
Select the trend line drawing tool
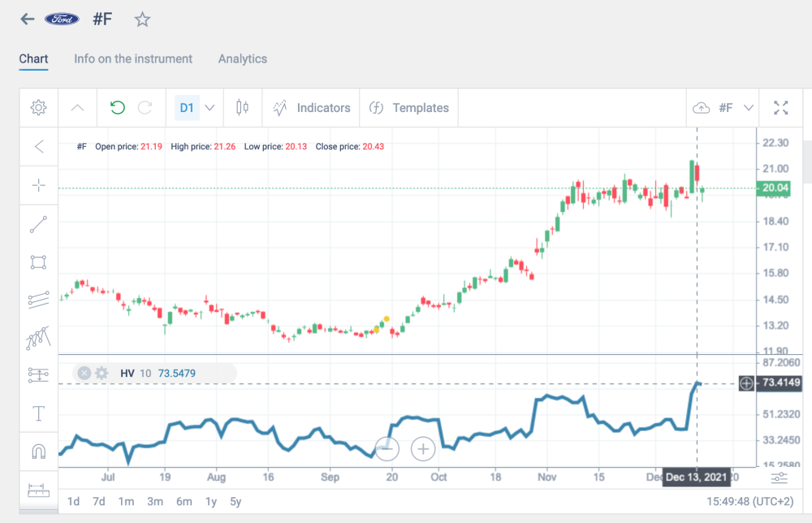(38, 223)
